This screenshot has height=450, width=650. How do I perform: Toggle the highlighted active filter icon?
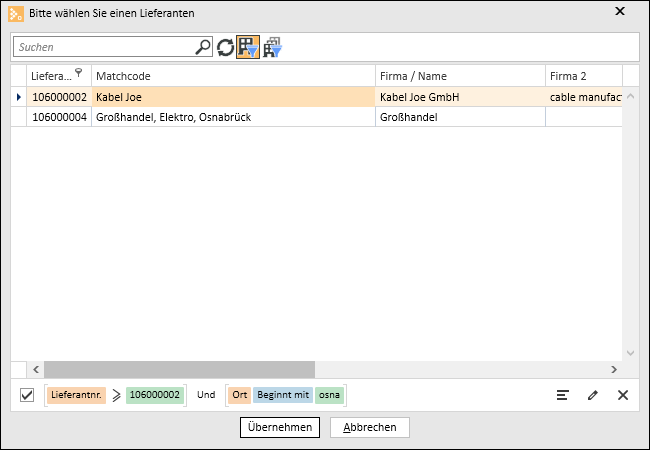(247, 47)
